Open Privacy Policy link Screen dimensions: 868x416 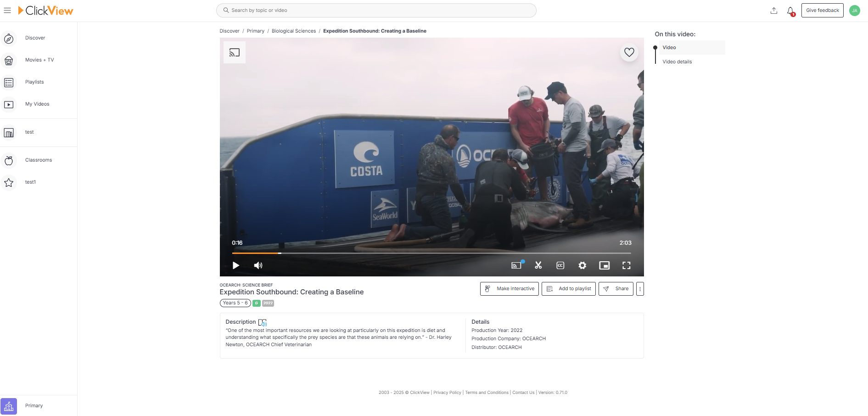[447, 393]
